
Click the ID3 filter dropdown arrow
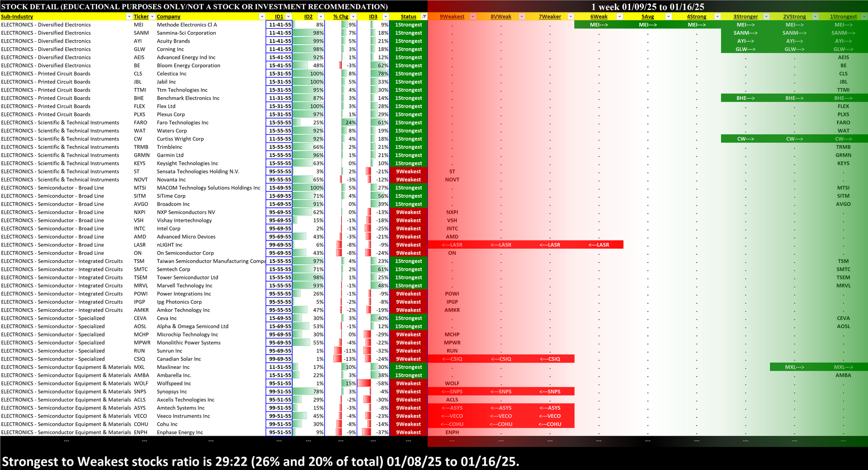[x=385, y=16]
